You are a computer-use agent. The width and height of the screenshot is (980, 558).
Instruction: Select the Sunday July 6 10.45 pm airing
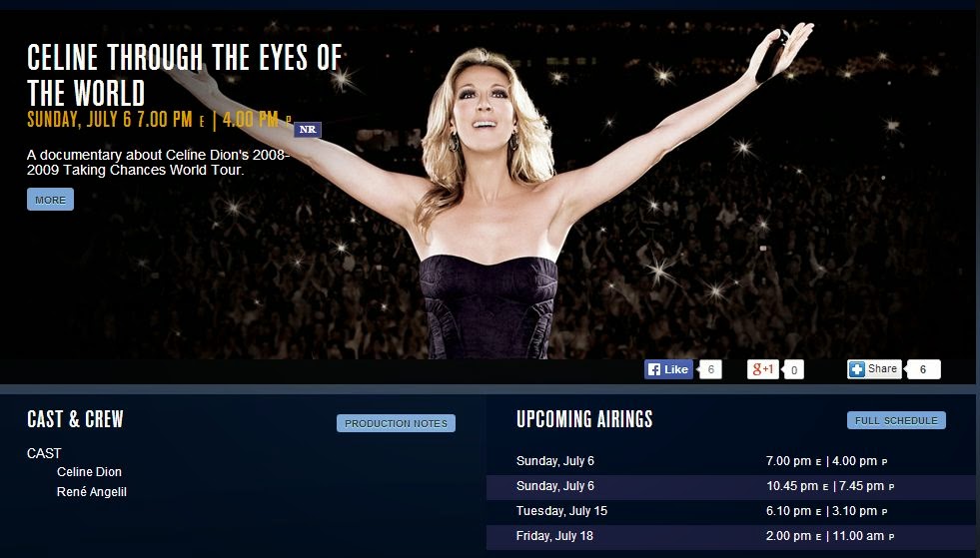pos(730,486)
